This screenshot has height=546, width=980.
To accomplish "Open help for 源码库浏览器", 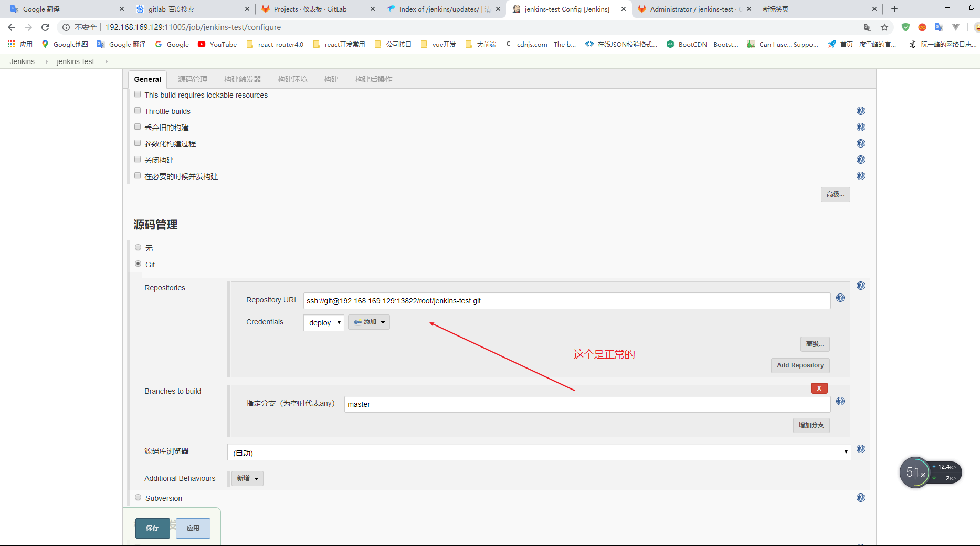I will 861,449.
